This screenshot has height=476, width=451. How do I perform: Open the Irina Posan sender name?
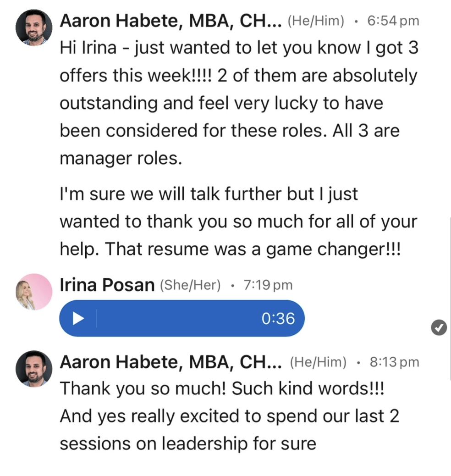pos(107,285)
